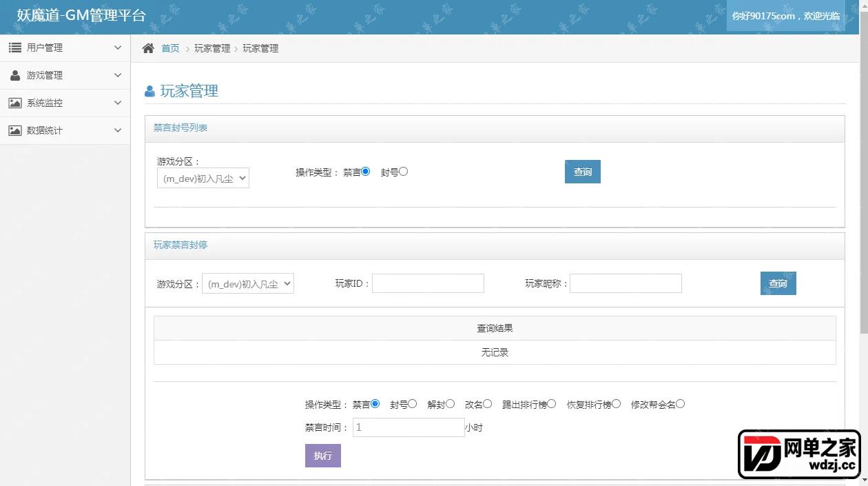Click the 系统监控 picture icon in sidebar
This screenshot has height=486, width=868.
point(15,103)
